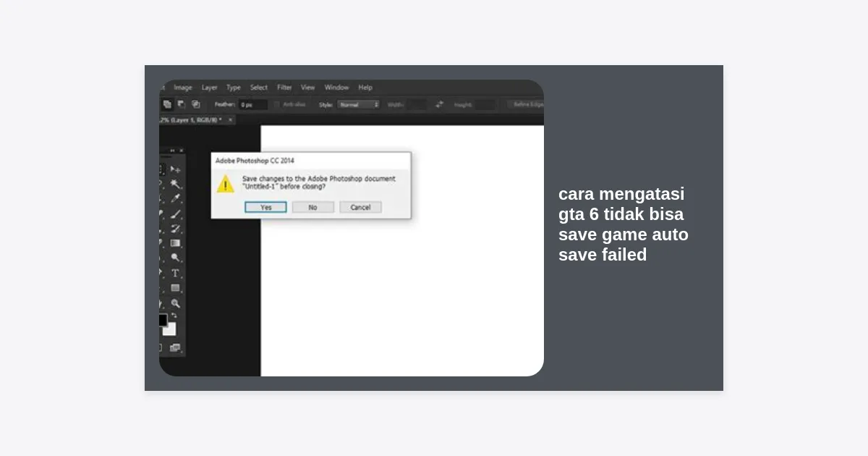
Task: Click the Intersect with selection icon
Action: pos(195,104)
